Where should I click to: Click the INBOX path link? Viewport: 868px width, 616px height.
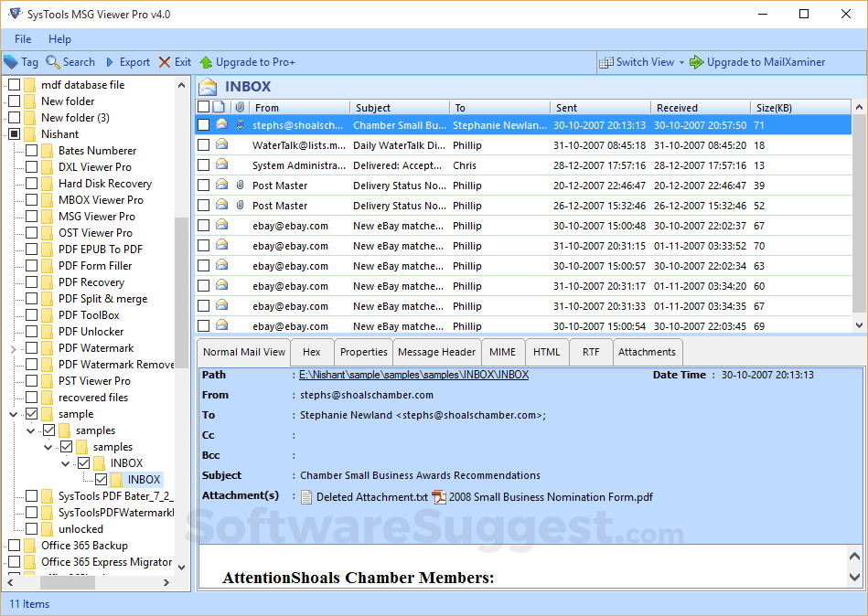pos(413,375)
